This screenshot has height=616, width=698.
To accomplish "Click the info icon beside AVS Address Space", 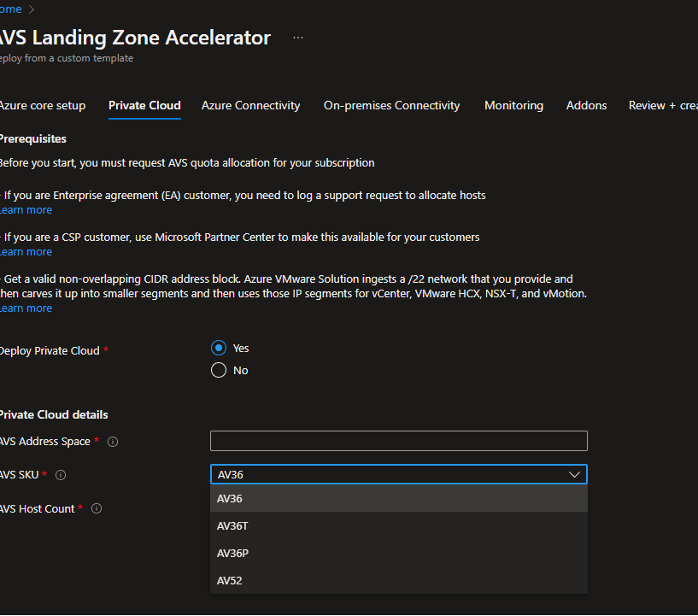I will click(112, 442).
